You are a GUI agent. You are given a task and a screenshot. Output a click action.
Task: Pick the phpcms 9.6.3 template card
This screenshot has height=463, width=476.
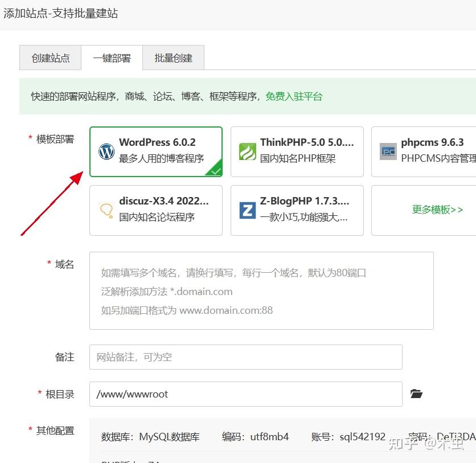[x=424, y=151]
